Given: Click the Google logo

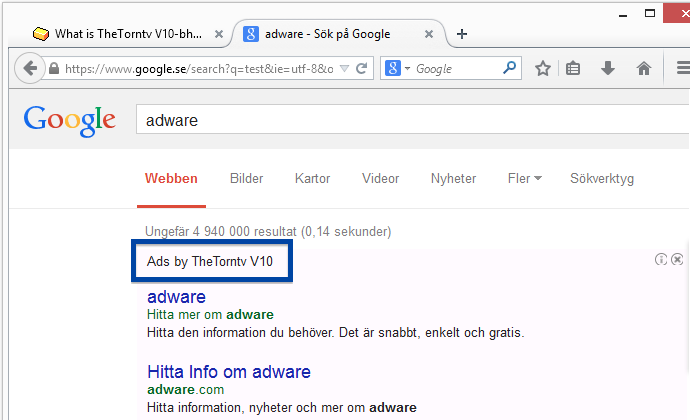Looking at the screenshot, I should point(70,120).
